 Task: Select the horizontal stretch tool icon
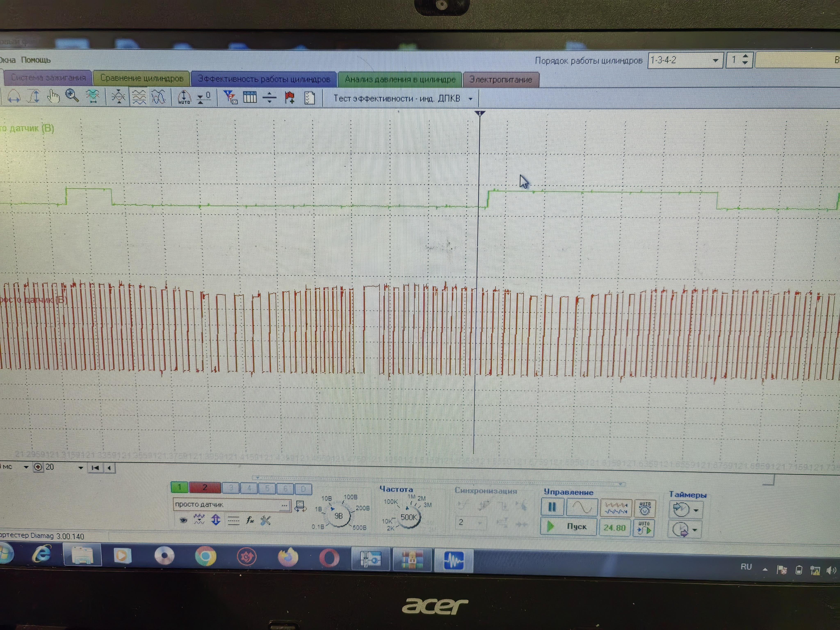point(14,96)
